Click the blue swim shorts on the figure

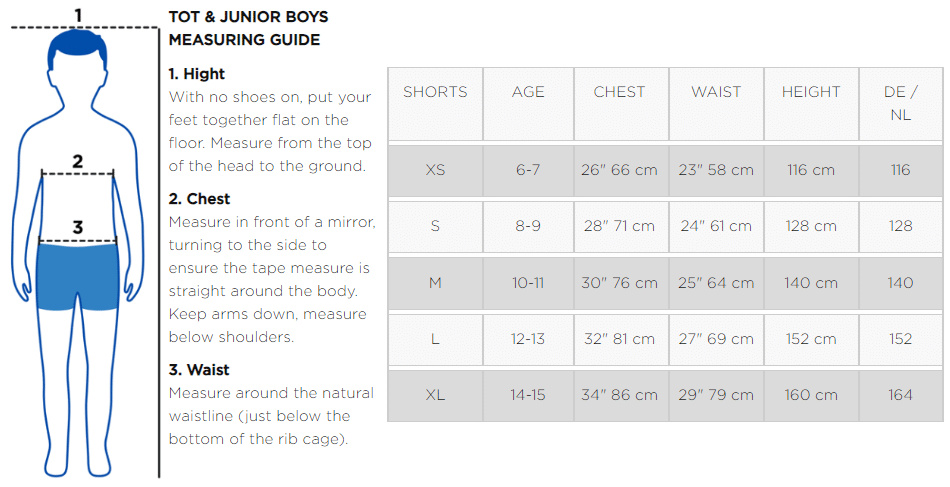point(77,275)
